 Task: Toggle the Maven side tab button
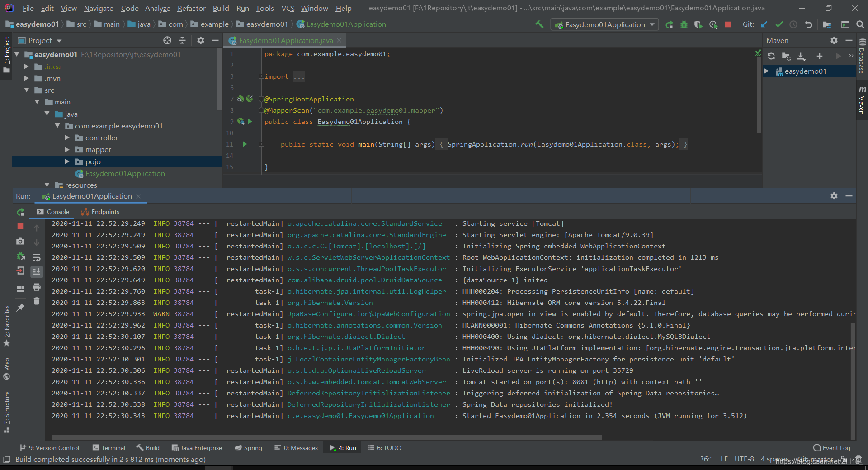pyautogui.click(x=862, y=100)
